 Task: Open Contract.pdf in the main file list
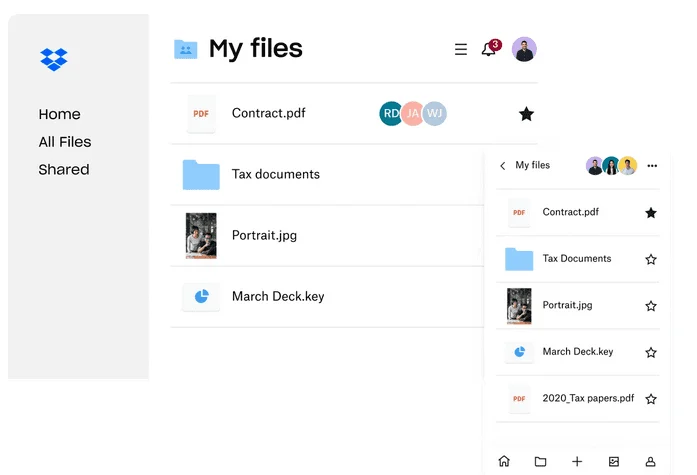pos(268,113)
